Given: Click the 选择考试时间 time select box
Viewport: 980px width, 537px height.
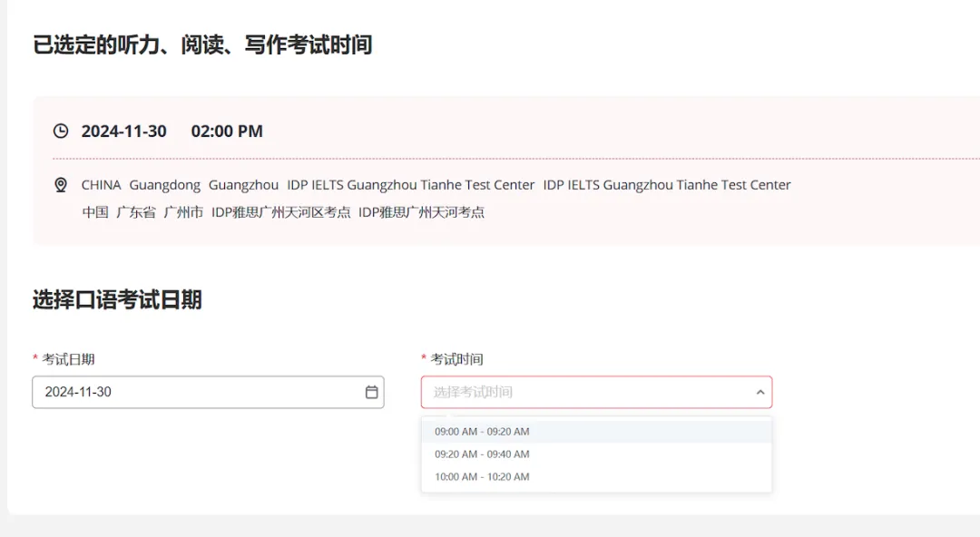Looking at the screenshot, I should pos(596,392).
